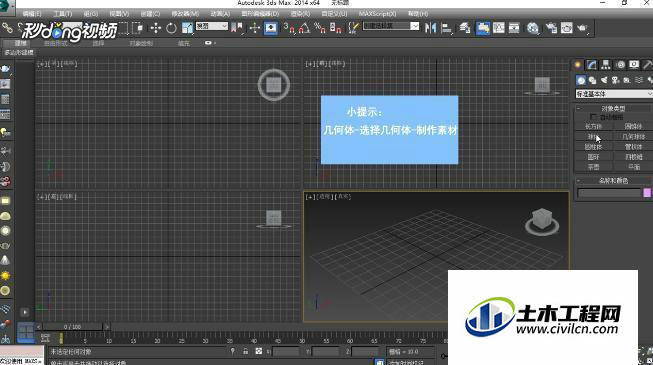Click the Window/Crossing selection icon
This screenshot has width=653, height=365.
(137, 28)
